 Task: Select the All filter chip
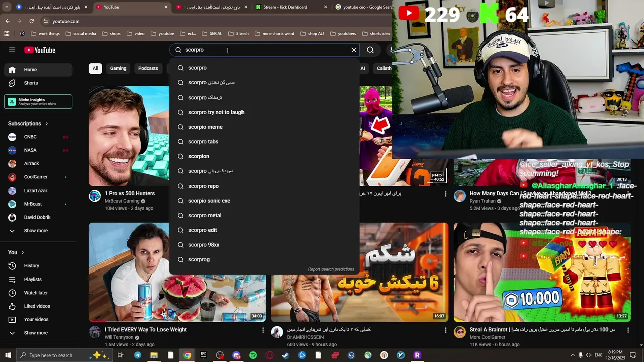tap(95, 68)
